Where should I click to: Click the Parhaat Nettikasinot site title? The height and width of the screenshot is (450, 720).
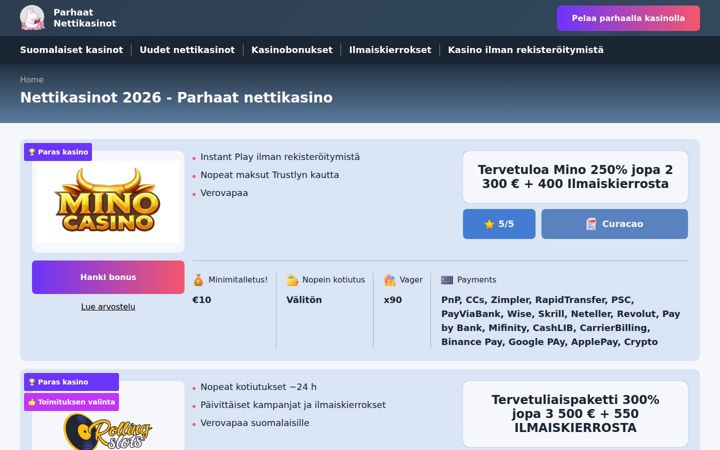click(x=84, y=18)
